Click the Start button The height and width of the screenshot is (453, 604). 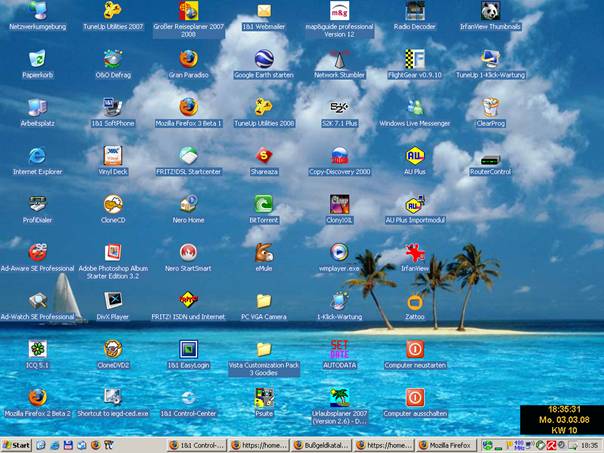17,444
